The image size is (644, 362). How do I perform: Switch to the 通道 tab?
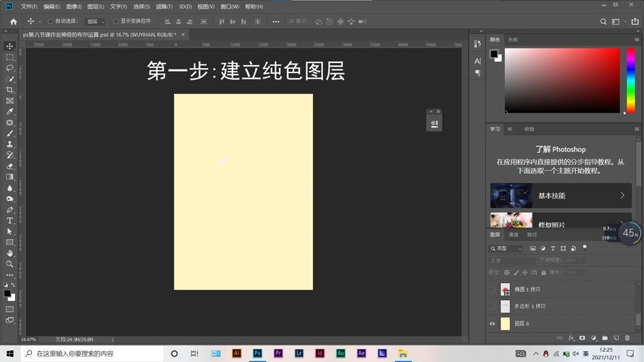click(514, 235)
